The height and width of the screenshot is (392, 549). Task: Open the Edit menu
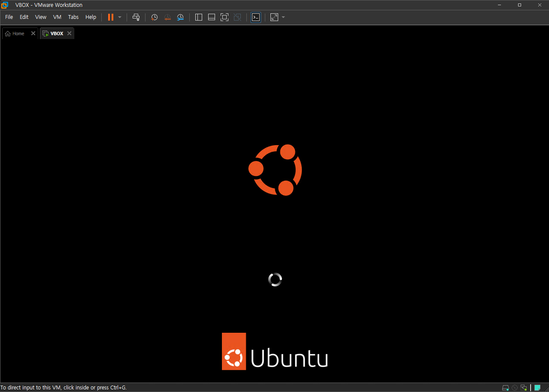(24, 17)
